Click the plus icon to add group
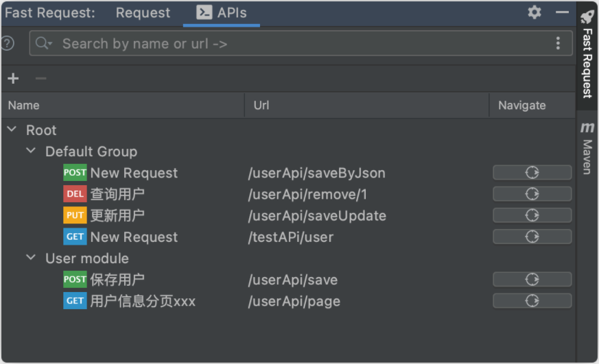Screen dimensions: 599x364 tap(13, 78)
